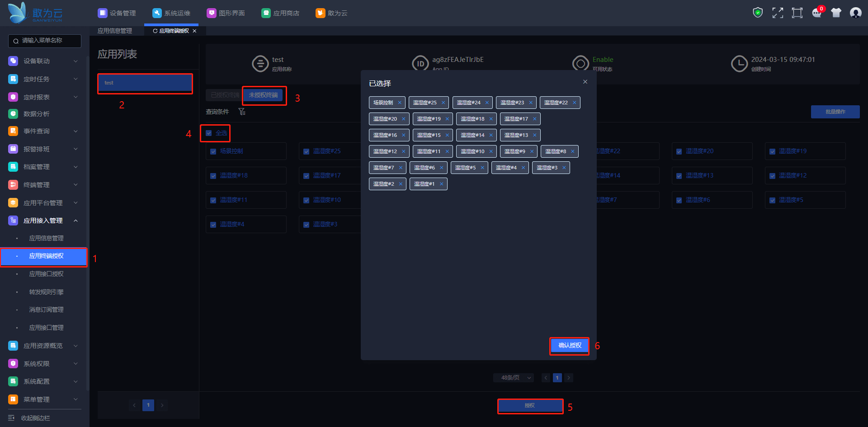The image size is (868, 427).
Task: Open the theme skin shirt icon
Action: click(836, 13)
